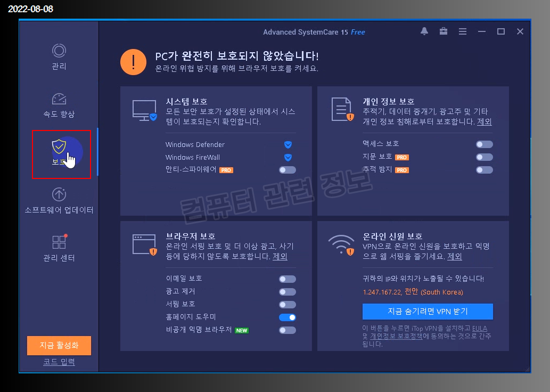Click the 개인 정보 보호 document icon

click(x=342, y=109)
